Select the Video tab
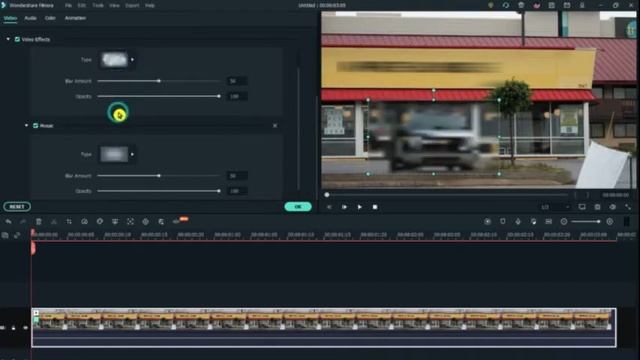640x360 pixels. pyautogui.click(x=10, y=18)
